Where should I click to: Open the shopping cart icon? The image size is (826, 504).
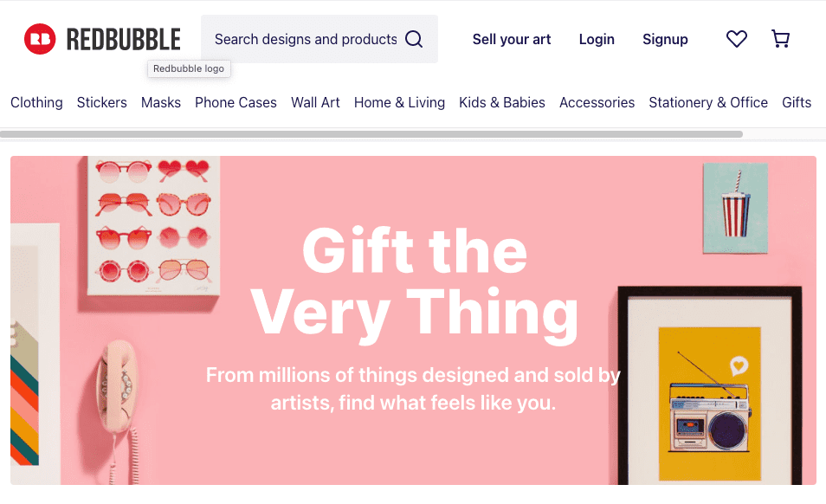(x=780, y=39)
